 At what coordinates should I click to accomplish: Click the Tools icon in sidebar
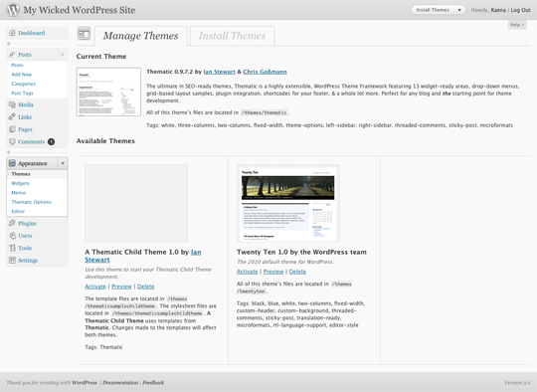pyautogui.click(x=12, y=248)
